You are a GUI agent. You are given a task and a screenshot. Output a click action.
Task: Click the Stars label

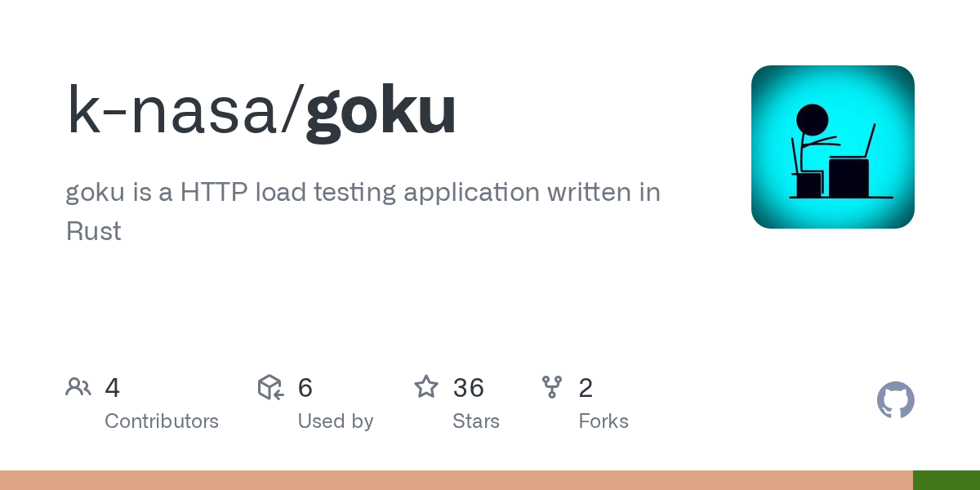476,421
